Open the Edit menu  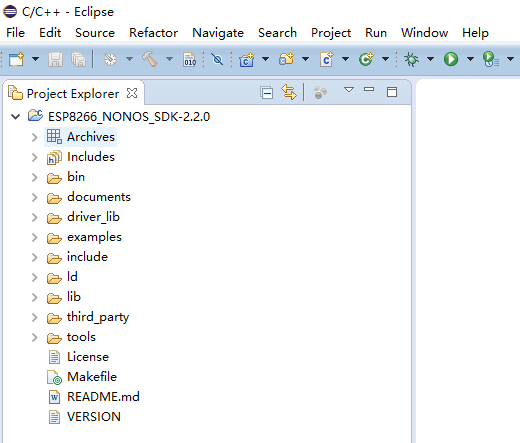tap(50, 33)
